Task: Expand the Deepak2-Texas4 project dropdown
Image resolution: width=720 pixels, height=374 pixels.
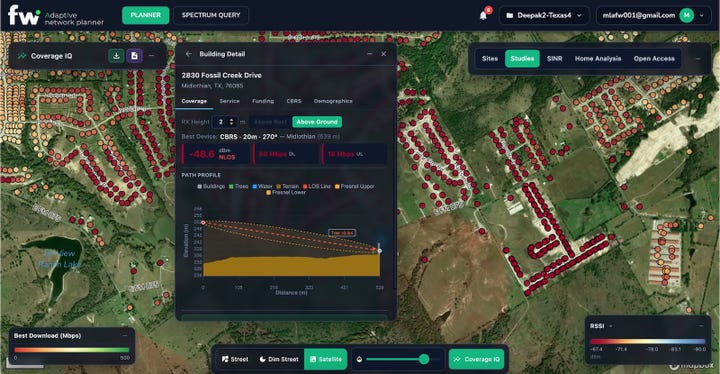Action: click(x=544, y=15)
